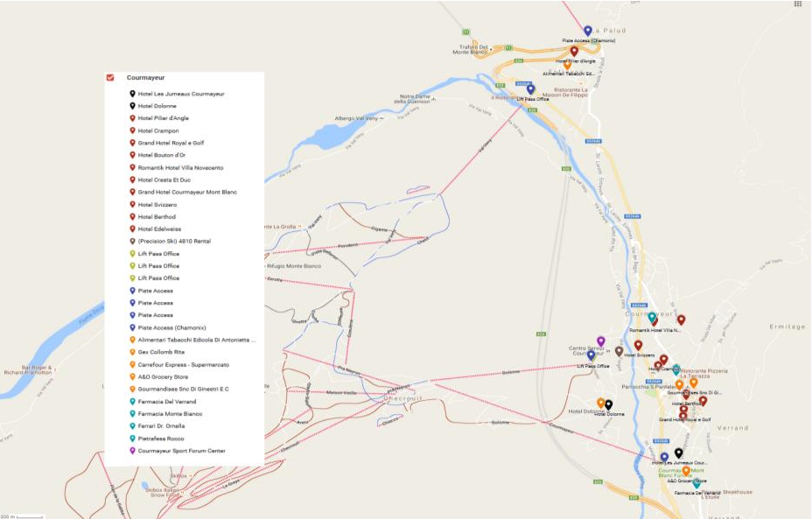Click the blue Piste Access (Chamonix) map pin
Image resolution: width=812 pixels, height=519 pixels.
pos(588,32)
